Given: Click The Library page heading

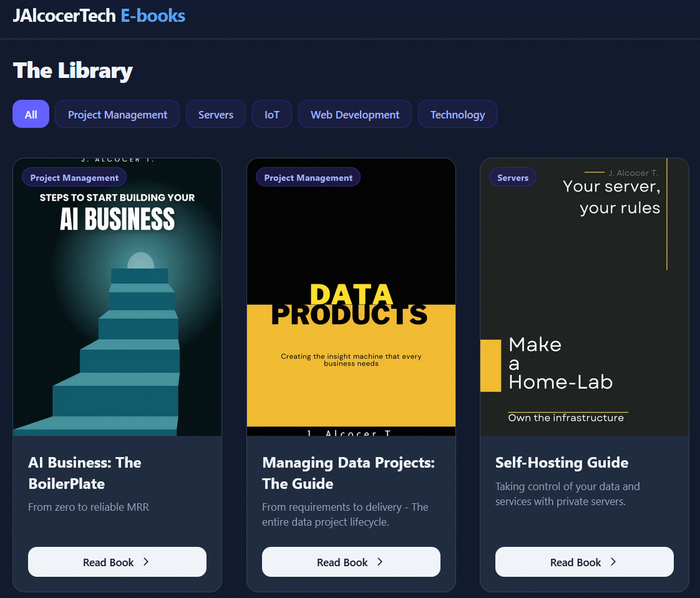Looking at the screenshot, I should 72,70.
